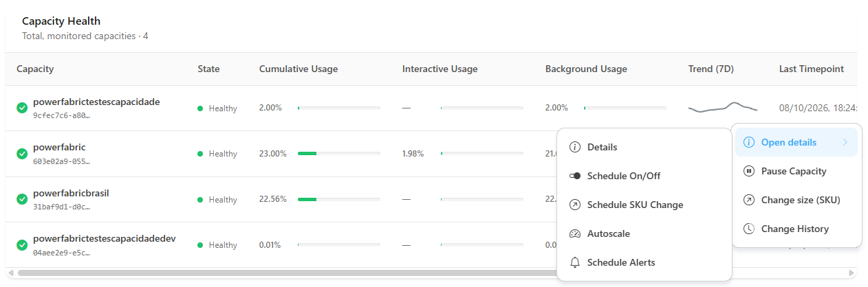868x287 pixels.
Task: Click arrow icon beside Schedule SKU Change
Action: pyautogui.click(x=575, y=205)
